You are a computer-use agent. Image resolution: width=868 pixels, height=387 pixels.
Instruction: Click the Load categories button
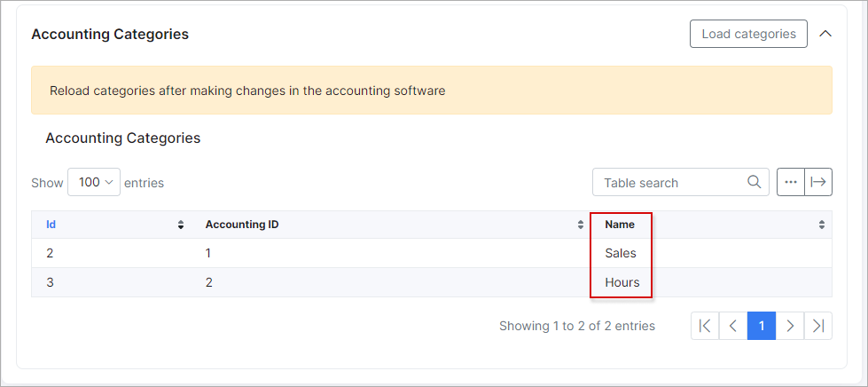click(x=748, y=34)
